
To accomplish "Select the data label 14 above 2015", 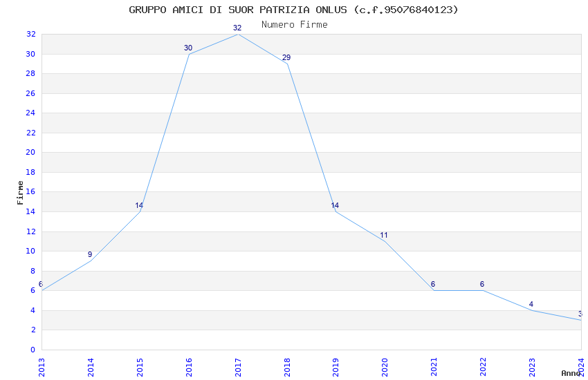I will (x=139, y=205).
